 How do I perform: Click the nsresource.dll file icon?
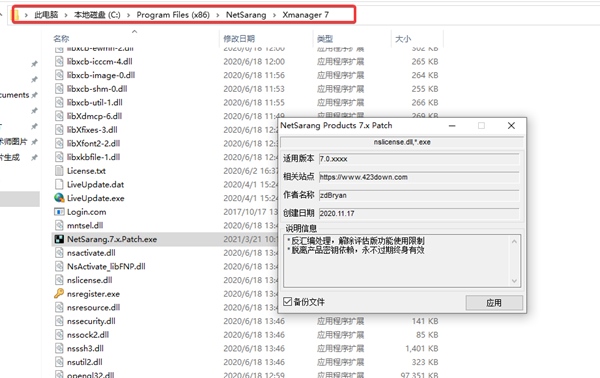tap(59, 307)
